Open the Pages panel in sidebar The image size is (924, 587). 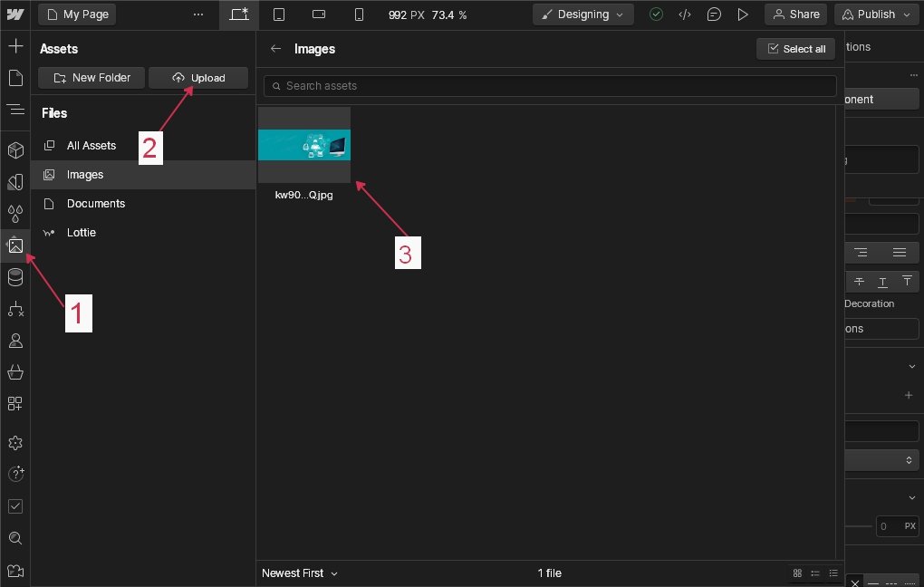point(14,78)
